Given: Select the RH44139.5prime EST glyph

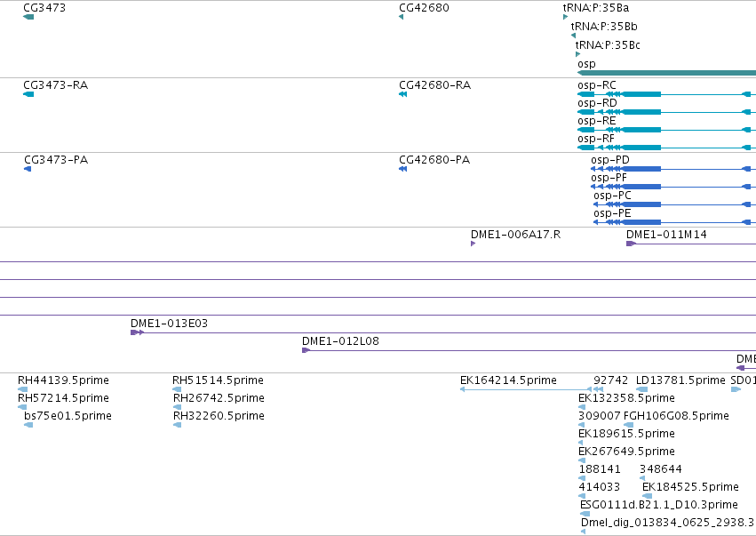Looking at the screenshot, I should 23,389.
